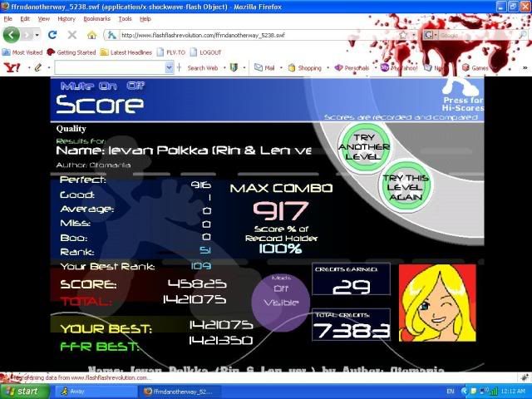Image resolution: width=532 pixels, height=399 pixels.
Task: Open Yahoo Mail from the toolbar
Action: 264,67
